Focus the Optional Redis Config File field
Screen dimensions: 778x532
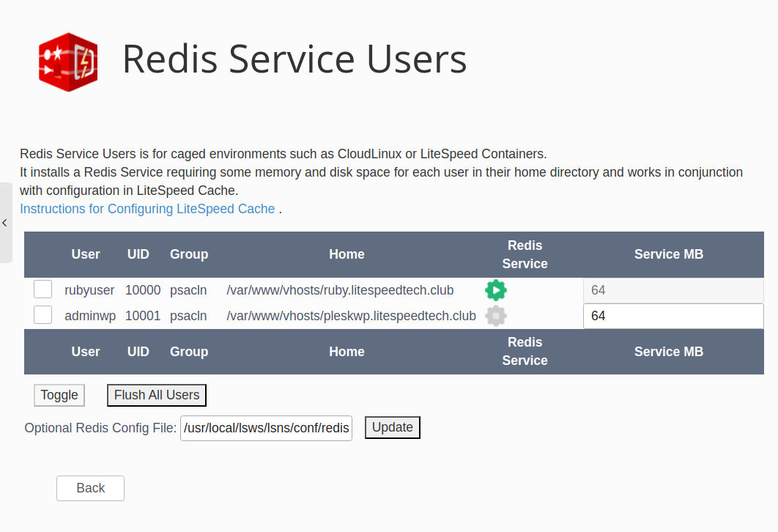[266, 428]
